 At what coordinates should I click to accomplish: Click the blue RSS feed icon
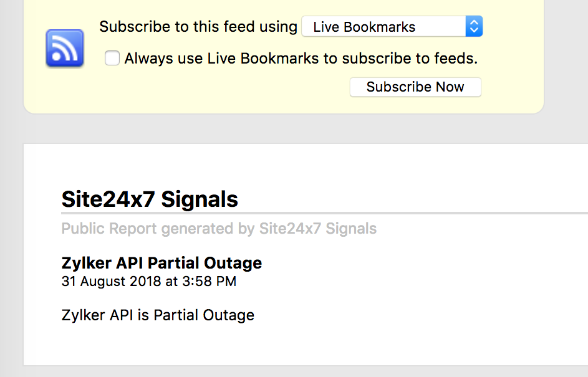pyautogui.click(x=64, y=49)
